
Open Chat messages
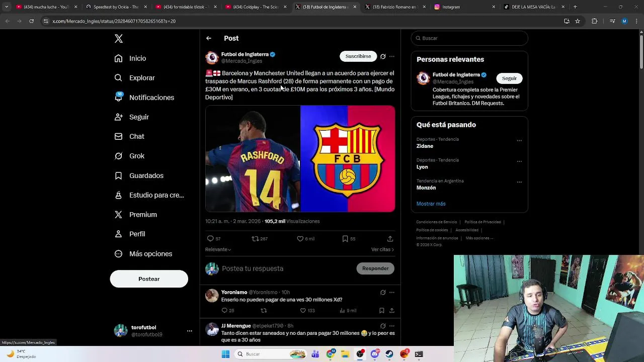pos(129,136)
